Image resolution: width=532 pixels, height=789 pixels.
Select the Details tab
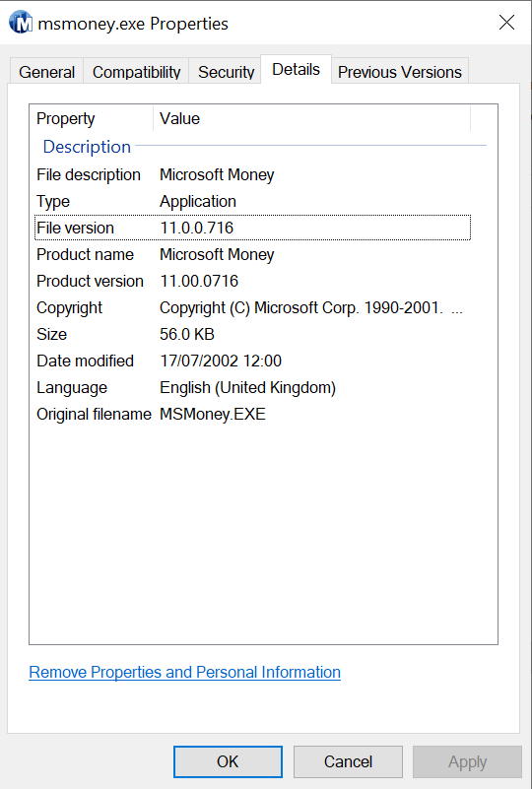(x=296, y=69)
